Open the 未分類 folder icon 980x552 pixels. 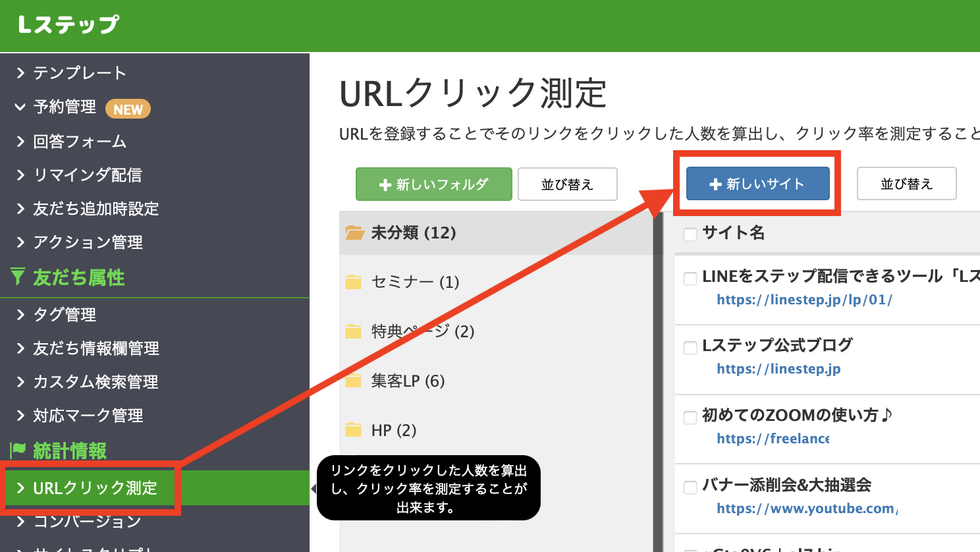coord(354,233)
